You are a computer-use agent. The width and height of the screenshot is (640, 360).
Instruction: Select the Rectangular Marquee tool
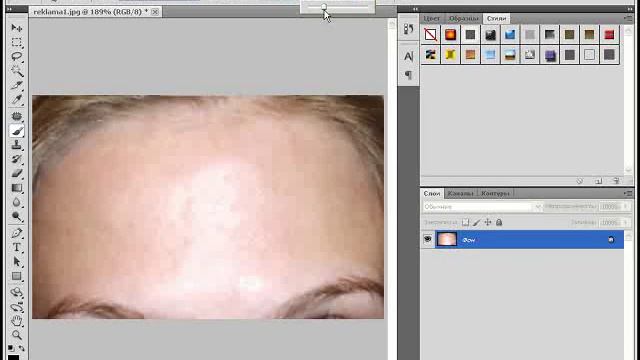click(17, 42)
